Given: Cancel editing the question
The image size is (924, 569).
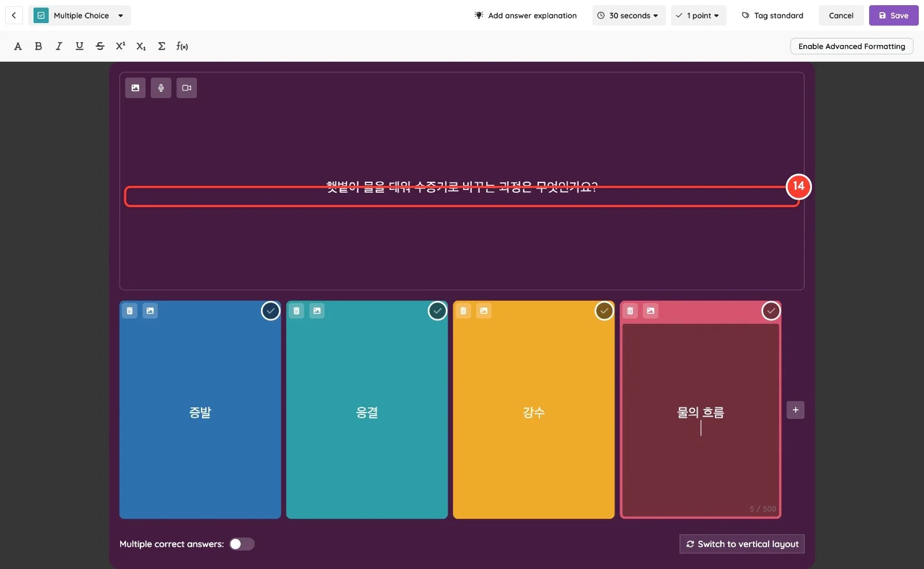Looking at the screenshot, I should pos(841,16).
